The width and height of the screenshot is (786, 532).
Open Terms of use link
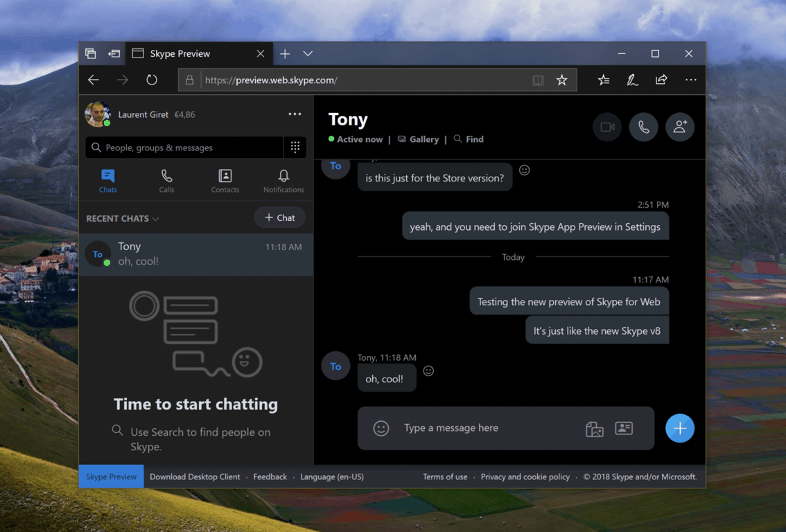444,477
